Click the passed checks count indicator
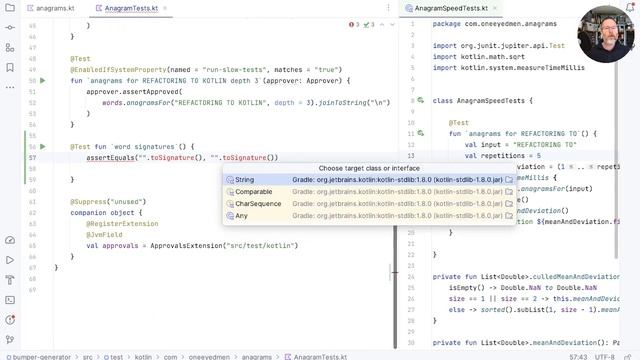 click(369, 24)
